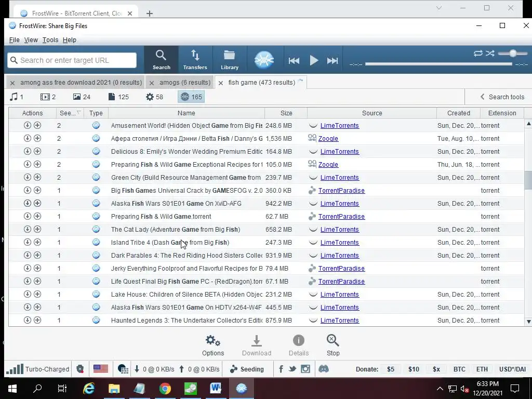Screen dimensions: 532x399
Task: Sort results by Seeds column
Action: coord(70,113)
